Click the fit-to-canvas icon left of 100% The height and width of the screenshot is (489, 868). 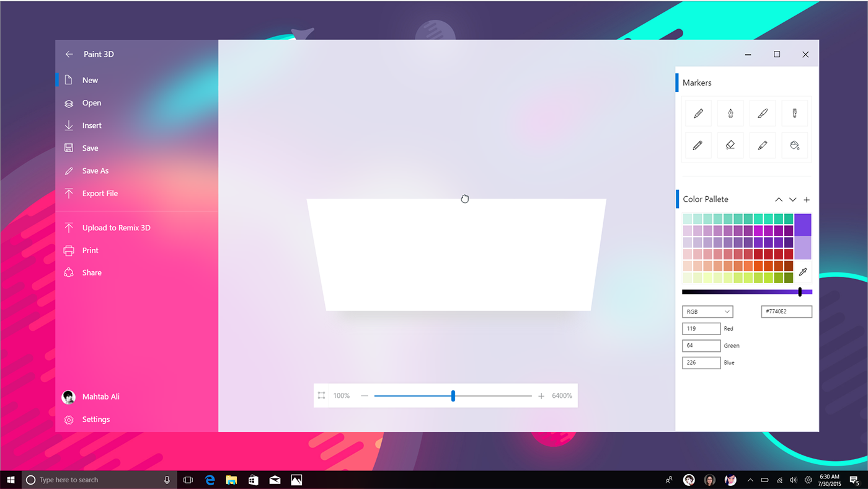click(x=321, y=395)
